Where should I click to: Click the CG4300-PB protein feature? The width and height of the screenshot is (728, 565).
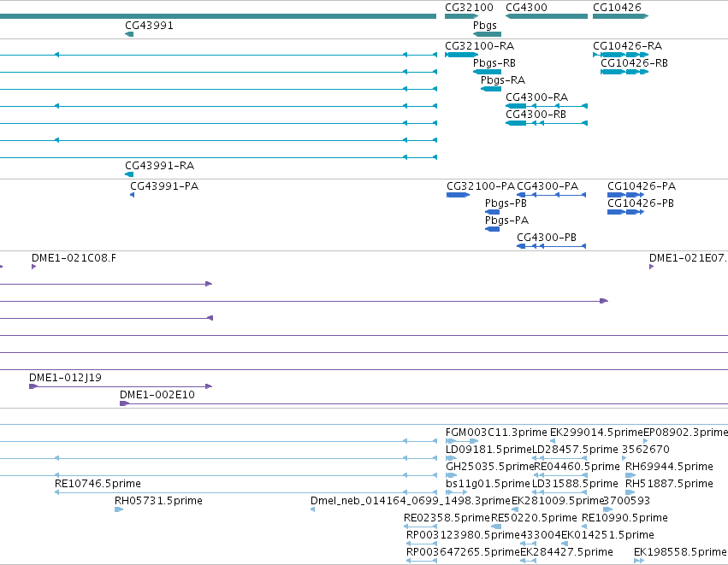click(x=551, y=246)
